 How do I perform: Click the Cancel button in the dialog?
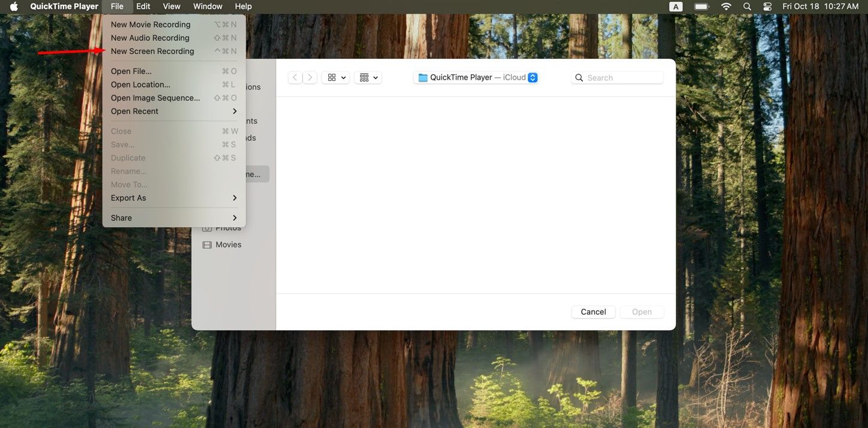click(x=593, y=312)
